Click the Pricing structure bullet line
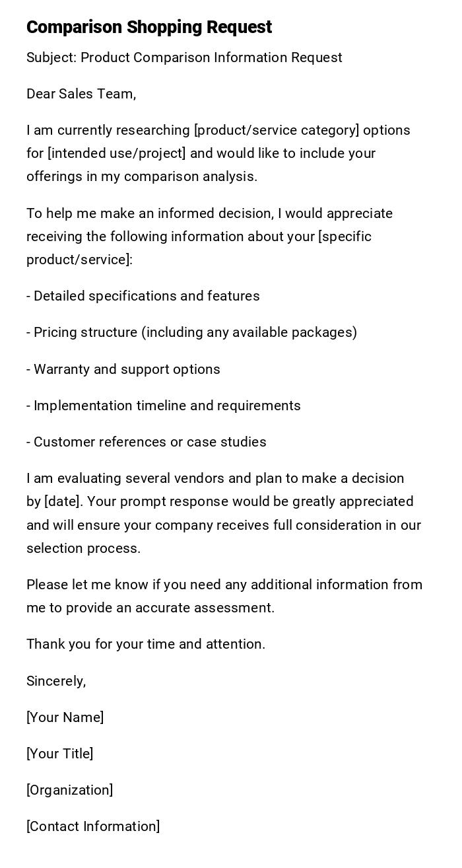 pyautogui.click(x=191, y=332)
